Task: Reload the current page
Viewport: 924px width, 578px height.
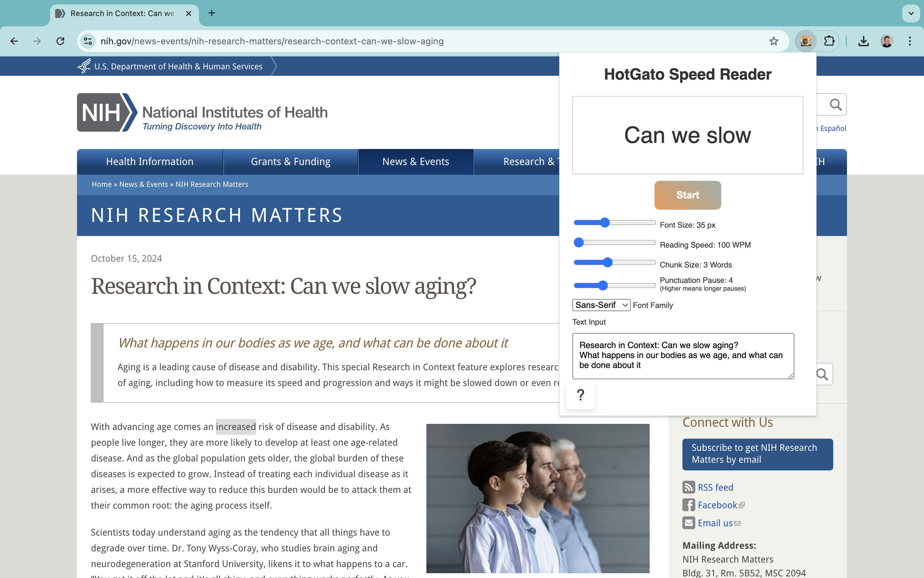Action: tap(60, 41)
